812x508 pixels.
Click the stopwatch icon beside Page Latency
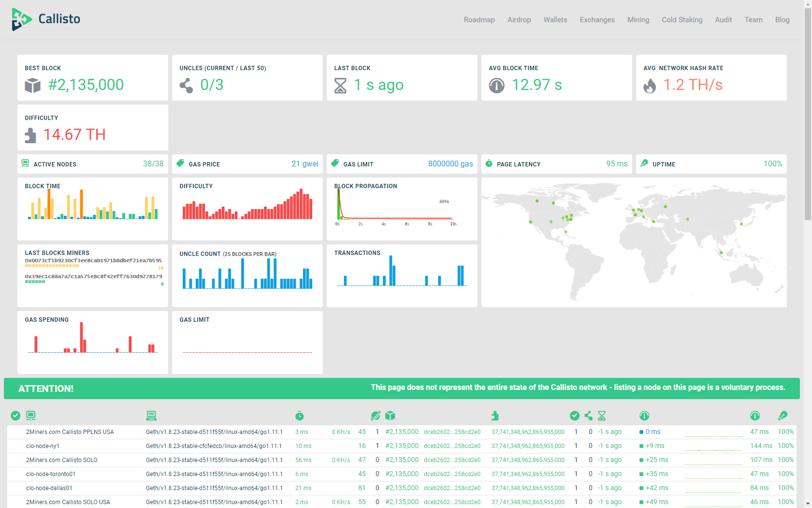tap(489, 164)
